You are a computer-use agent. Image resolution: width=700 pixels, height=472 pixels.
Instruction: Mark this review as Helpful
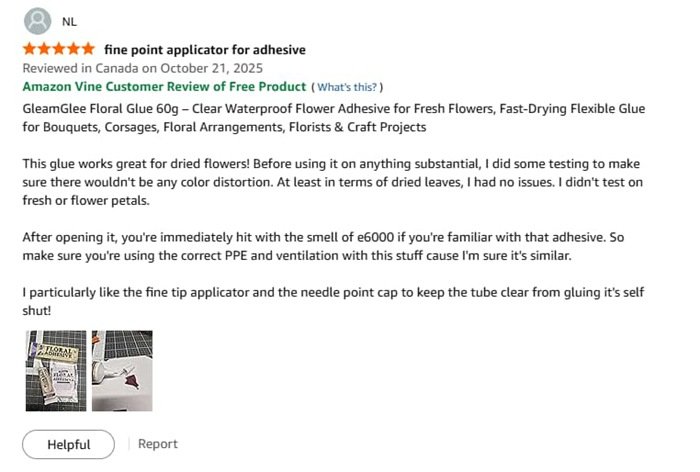(x=69, y=444)
